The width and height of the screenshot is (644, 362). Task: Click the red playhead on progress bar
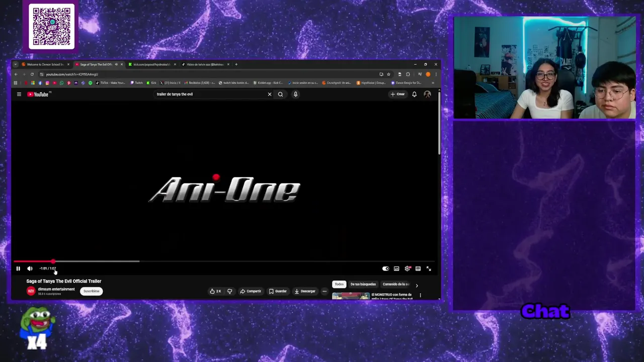click(x=53, y=261)
